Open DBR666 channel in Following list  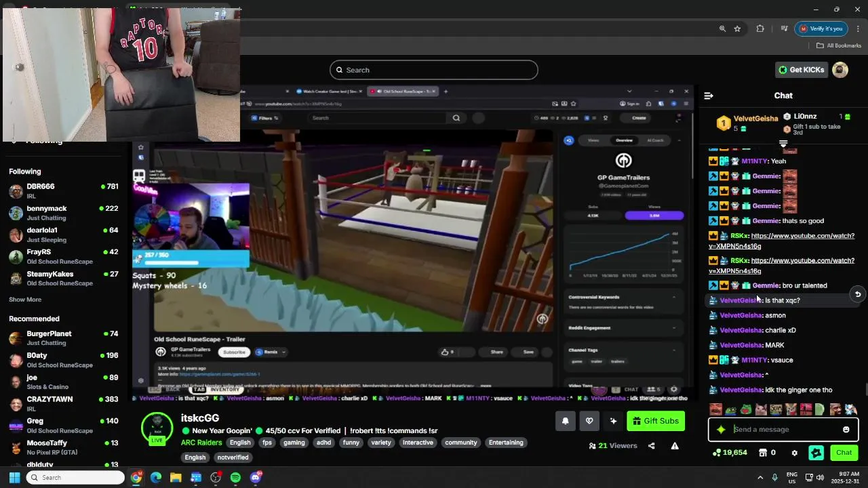[64, 190]
